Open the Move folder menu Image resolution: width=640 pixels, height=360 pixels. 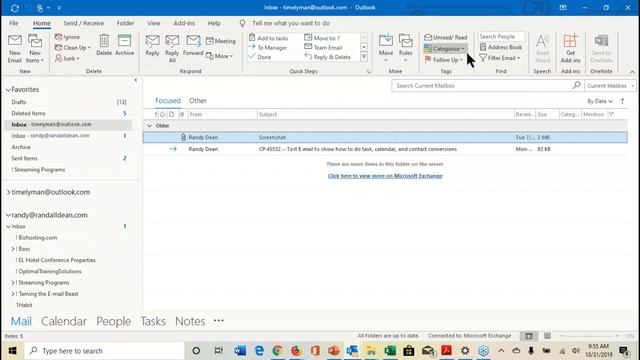pos(386,49)
